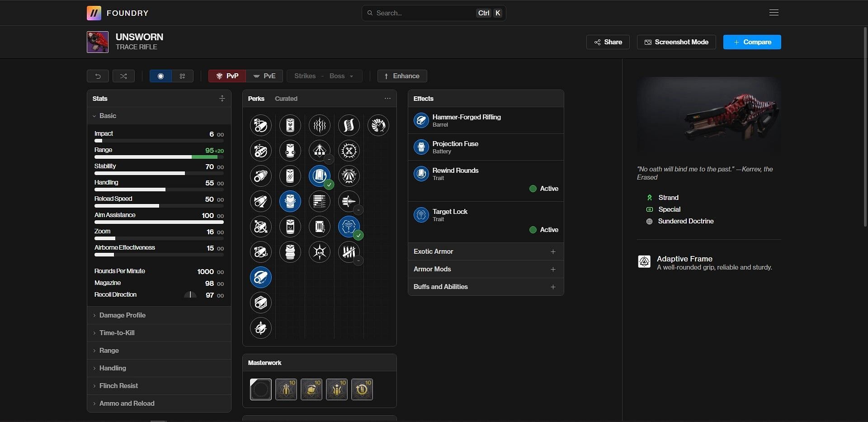
Task: Click the Hammer-Forged Rifling effect row
Action: (486, 120)
